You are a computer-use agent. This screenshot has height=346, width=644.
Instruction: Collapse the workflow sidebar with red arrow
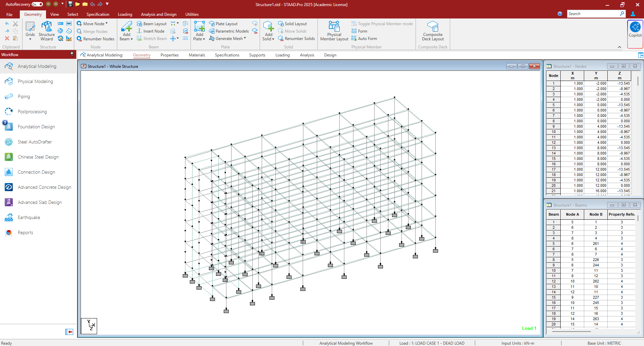(69, 332)
